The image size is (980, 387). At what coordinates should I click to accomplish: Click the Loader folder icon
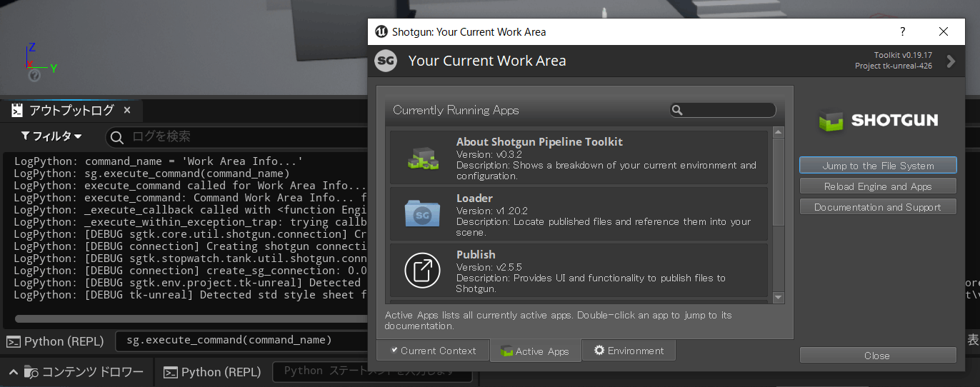point(421,213)
